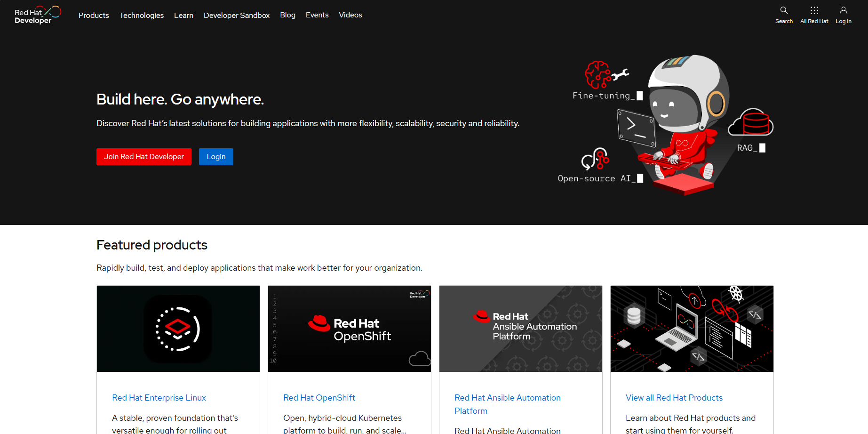This screenshot has height=434, width=868.
Task: Click the terminal prompt icon in hero
Action: [x=636, y=128]
